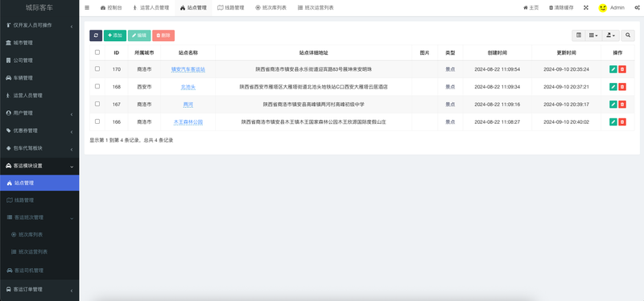Open 客运司机管理 in the sidebar

39,270
